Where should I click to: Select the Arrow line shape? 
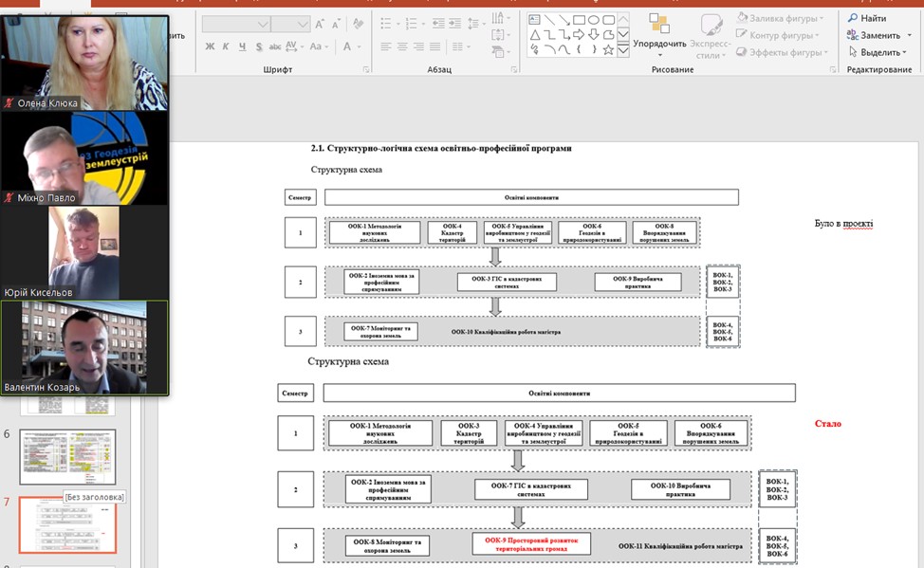(x=564, y=20)
